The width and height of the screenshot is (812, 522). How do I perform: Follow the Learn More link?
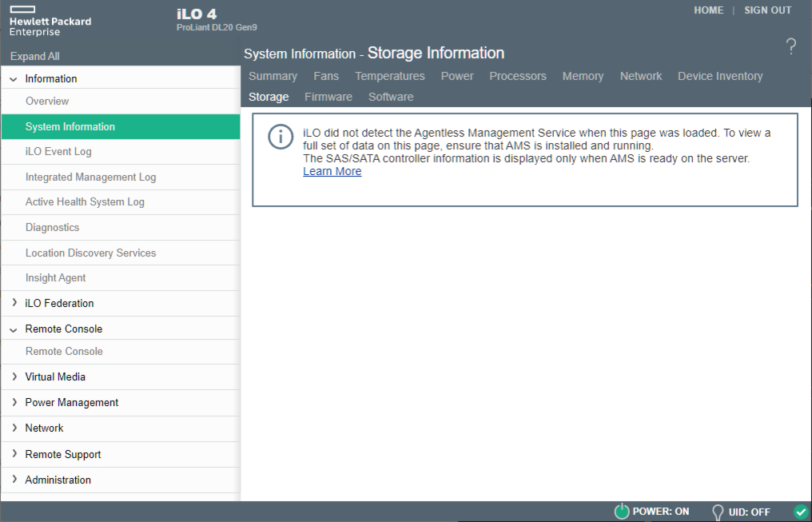click(x=332, y=171)
